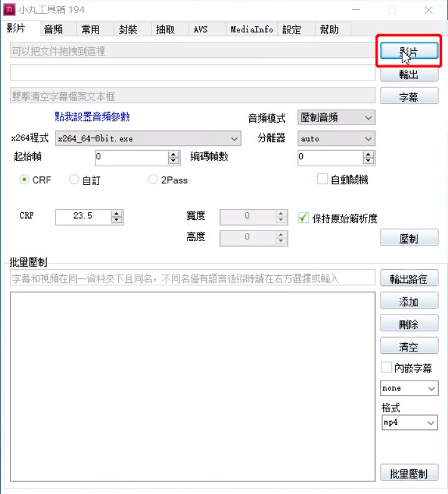The image size is (448, 494).
Task: Click the 添加 button
Action: [409, 301]
